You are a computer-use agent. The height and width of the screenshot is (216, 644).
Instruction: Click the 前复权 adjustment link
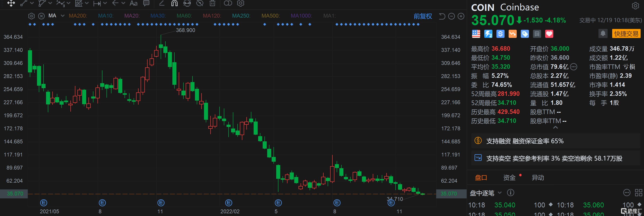423,16
